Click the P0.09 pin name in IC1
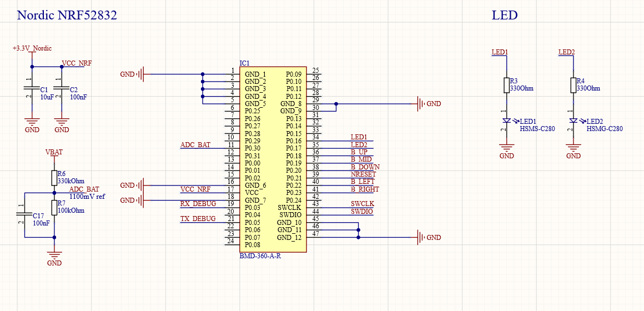The image size is (644, 311). click(x=294, y=74)
